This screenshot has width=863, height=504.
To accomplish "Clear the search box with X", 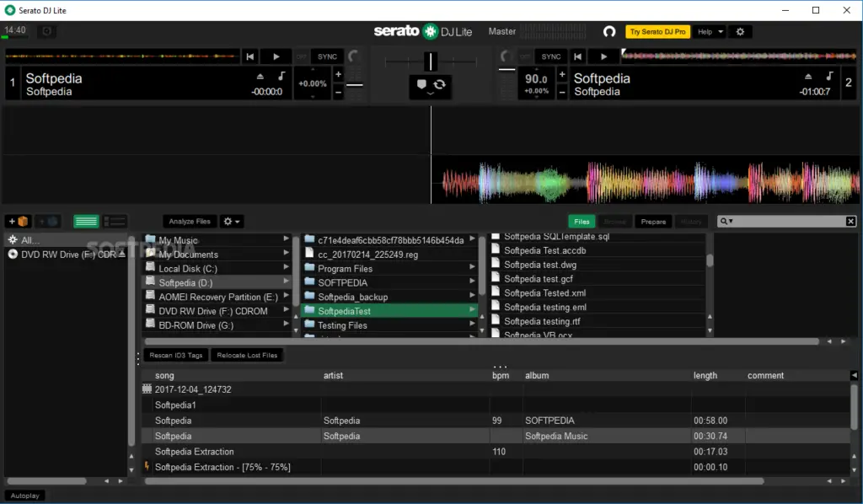I will coord(850,221).
